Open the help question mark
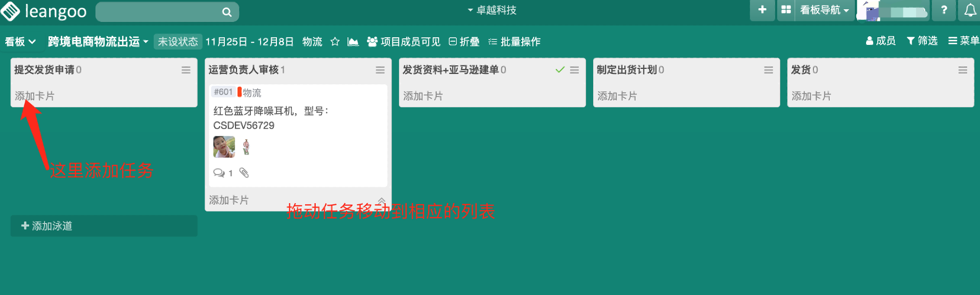The width and height of the screenshot is (980, 295). (x=944, y=10)
